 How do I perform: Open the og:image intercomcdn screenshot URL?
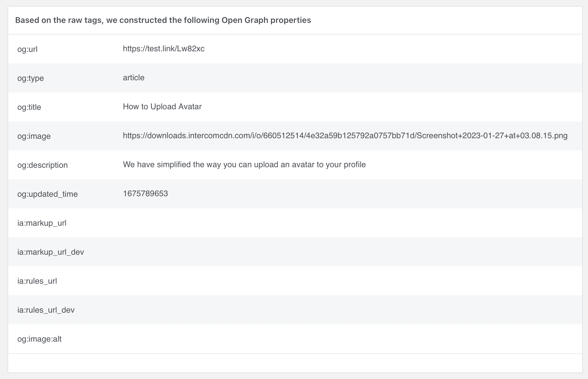(345, 136)
